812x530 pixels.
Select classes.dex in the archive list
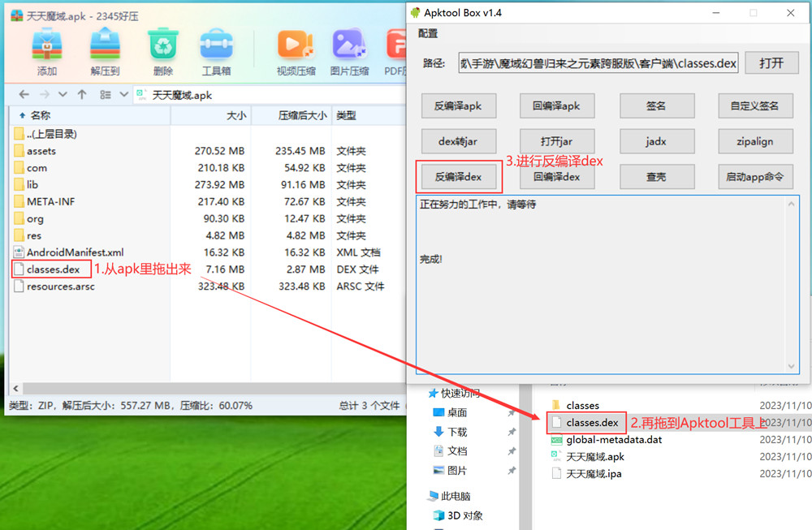(x=207, y=269)
